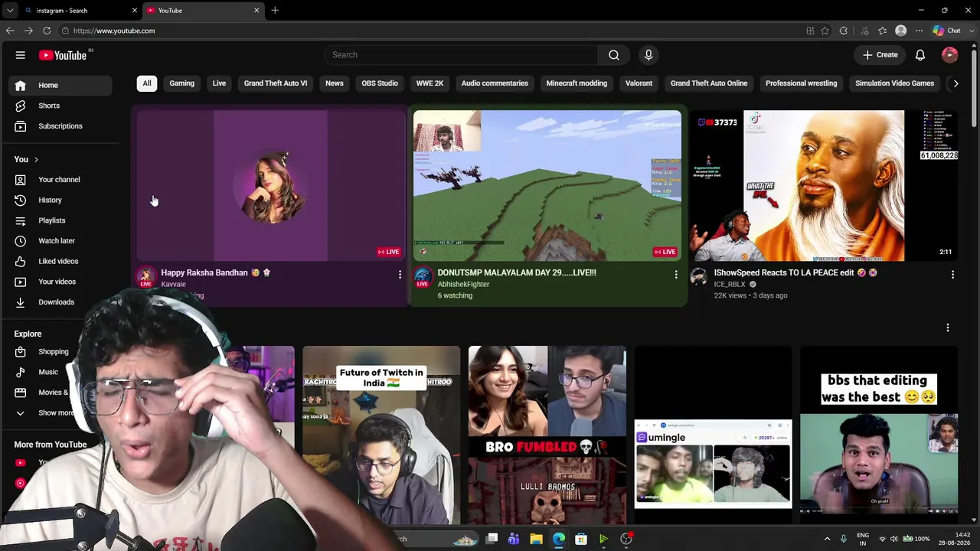Open the taskbar volume control

click(893, 539)
